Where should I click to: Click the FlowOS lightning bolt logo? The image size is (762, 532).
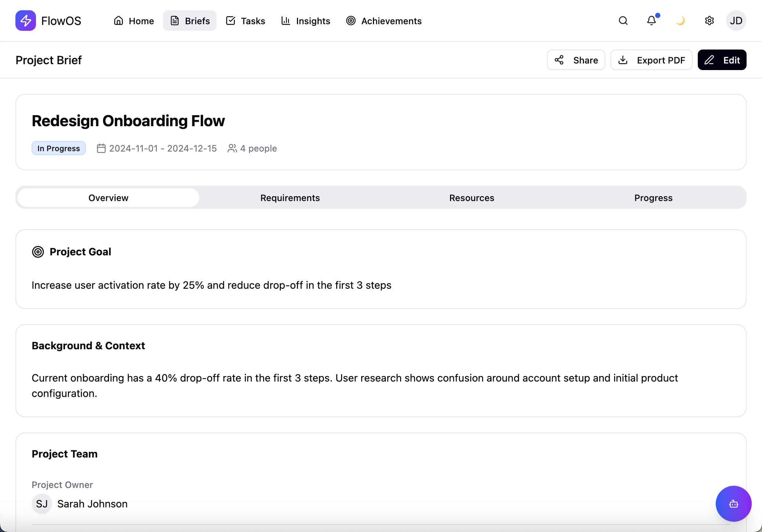coord(25,21)
